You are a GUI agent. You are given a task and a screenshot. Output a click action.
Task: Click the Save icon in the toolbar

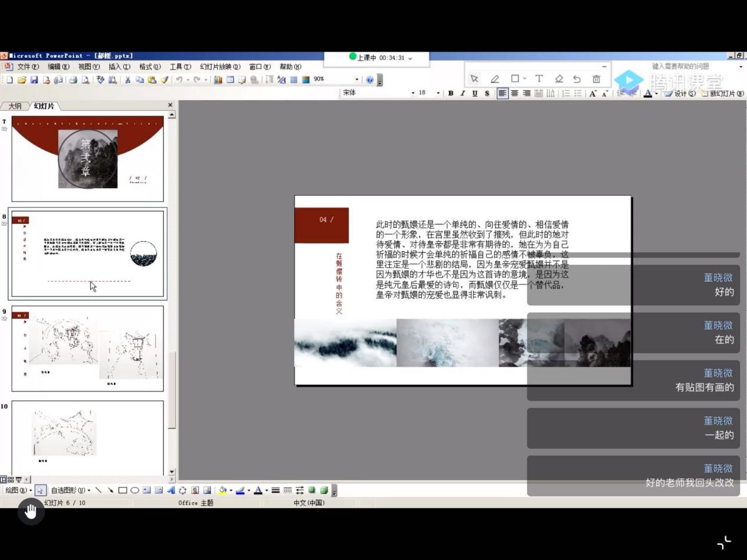click(x=34, y=80)
